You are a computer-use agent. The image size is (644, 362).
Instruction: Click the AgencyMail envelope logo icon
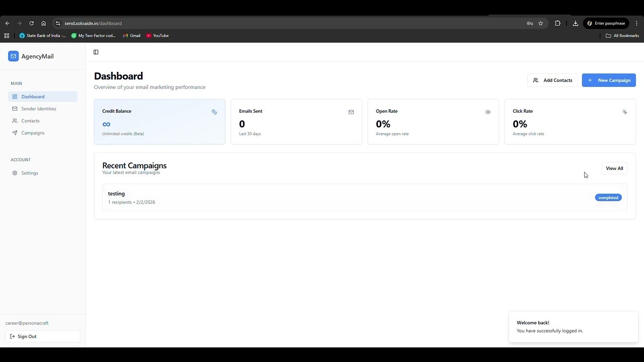tap(13, 56)
